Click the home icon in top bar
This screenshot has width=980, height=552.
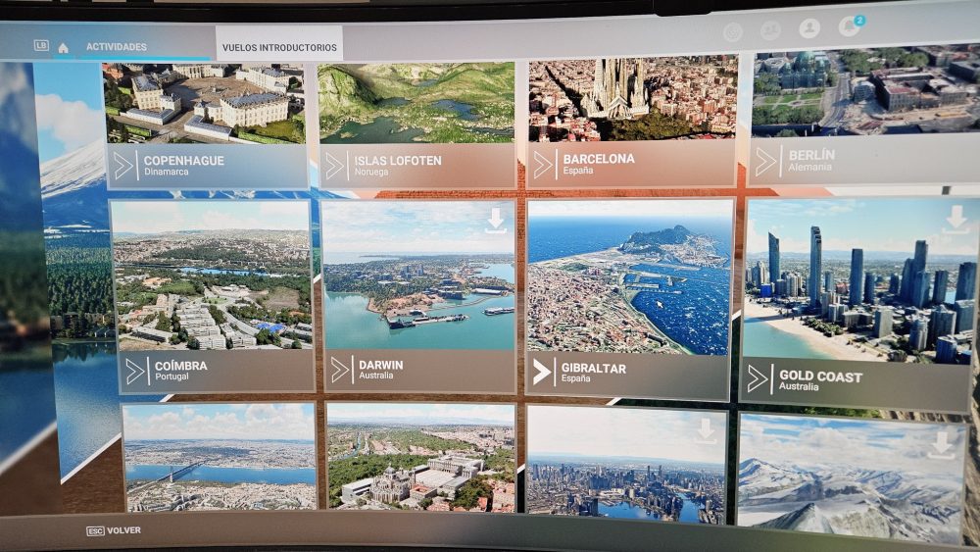(63, 47)
